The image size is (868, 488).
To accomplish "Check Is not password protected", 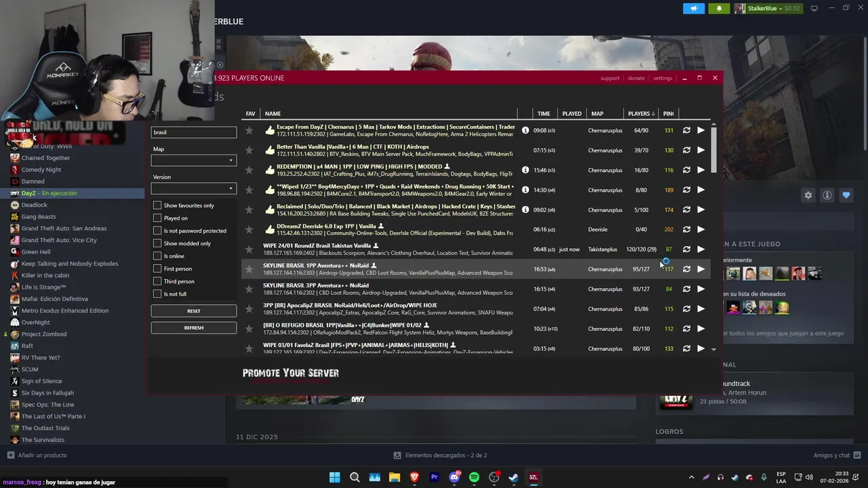I will (157, 230).
